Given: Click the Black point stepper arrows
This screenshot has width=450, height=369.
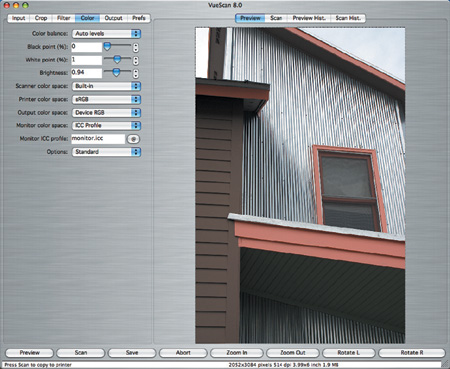Looking at the screenshot, I should (136, 48).
